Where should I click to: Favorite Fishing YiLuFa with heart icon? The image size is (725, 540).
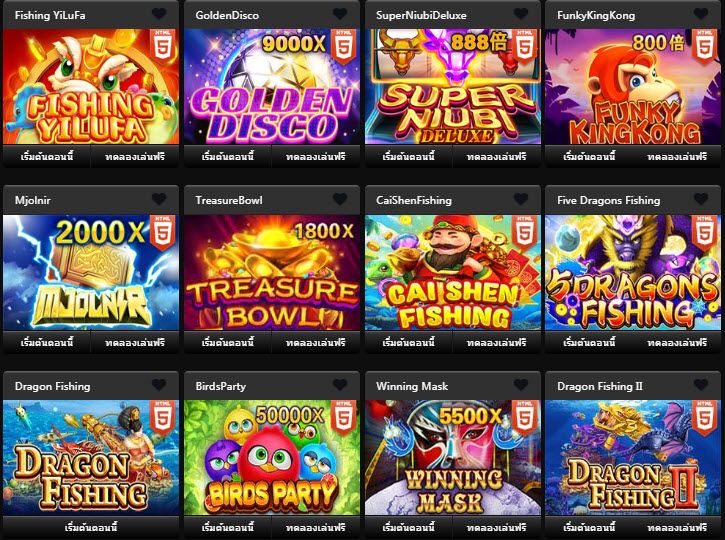click(159, 14)
